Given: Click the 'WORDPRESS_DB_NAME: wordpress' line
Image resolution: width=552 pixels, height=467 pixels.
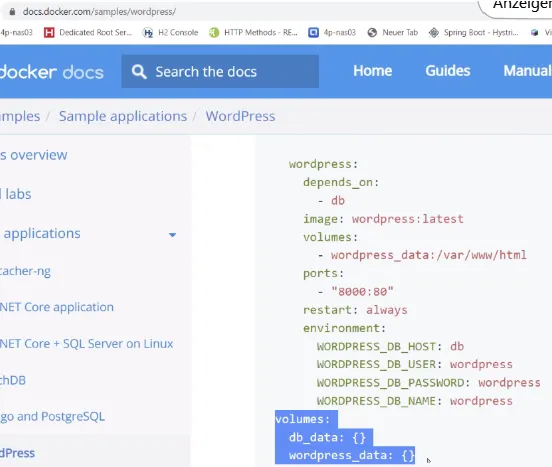Looking at the screenshot, I should click(x=414, y=401).
